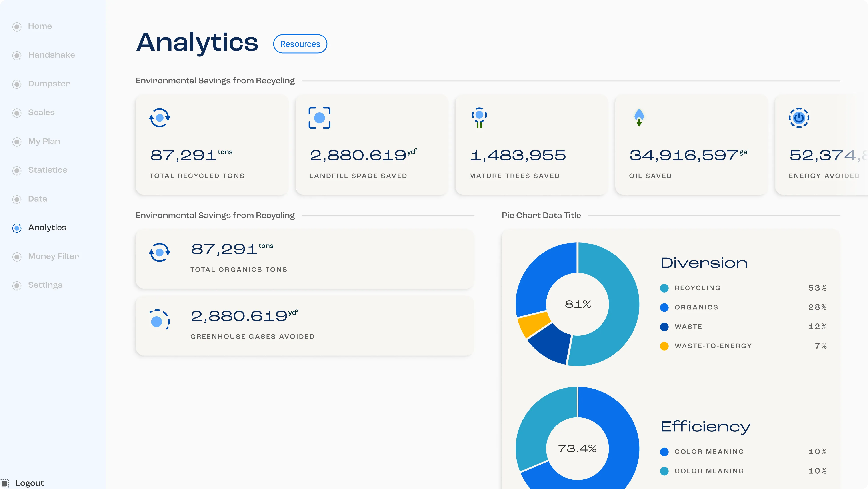
Task: Click the Dumpster sidebar icon
Action: (16, 84)
